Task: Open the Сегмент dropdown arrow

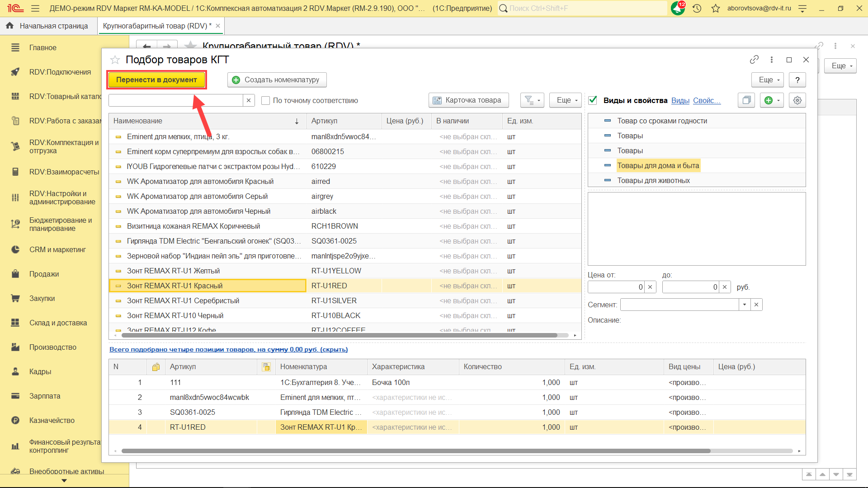Action: (x=744, y=305)
